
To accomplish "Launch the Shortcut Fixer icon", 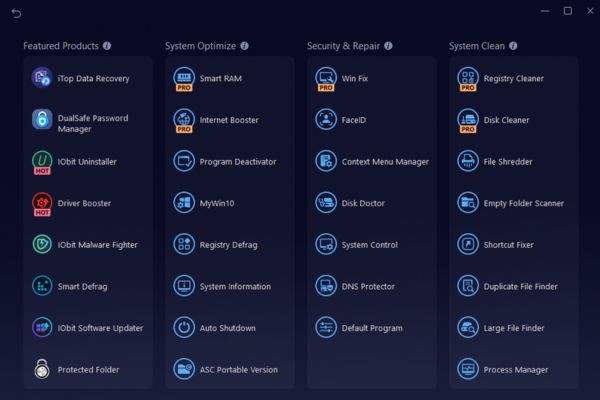I will coord(468,244).
